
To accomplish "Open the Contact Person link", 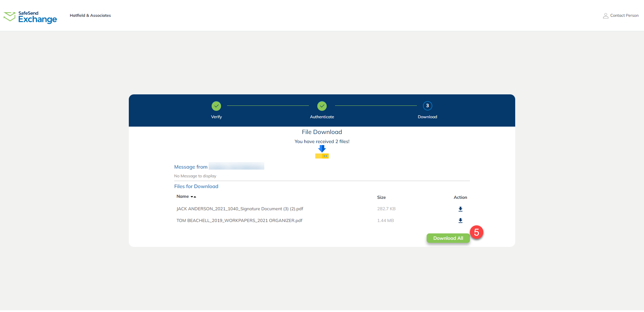I will coord(624,15).
